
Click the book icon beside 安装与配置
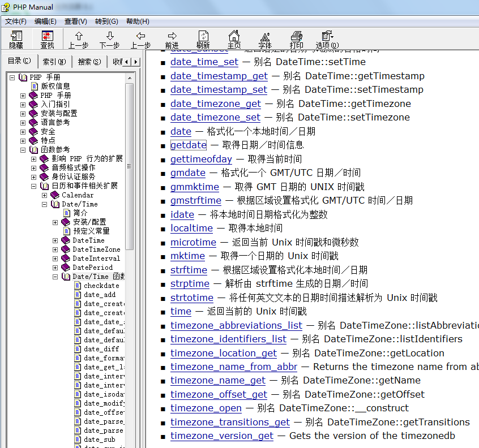tap(33, 114)
